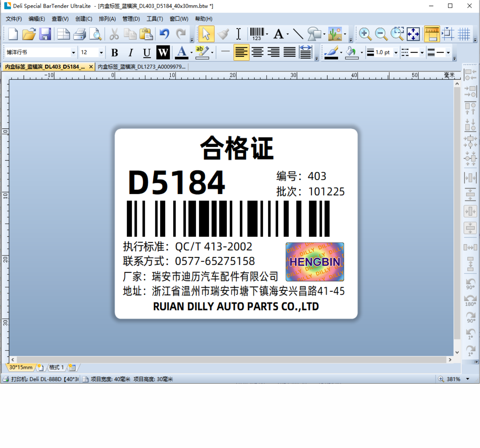Open the font size dropdown
Viewport: 480px width, 448px height.
point(101,52)
